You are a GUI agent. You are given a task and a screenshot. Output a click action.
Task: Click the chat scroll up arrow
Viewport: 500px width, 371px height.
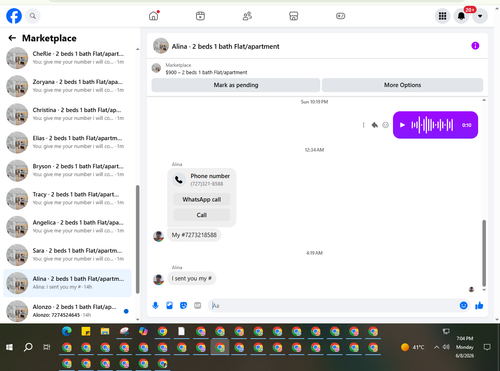(x=484, y=100)
